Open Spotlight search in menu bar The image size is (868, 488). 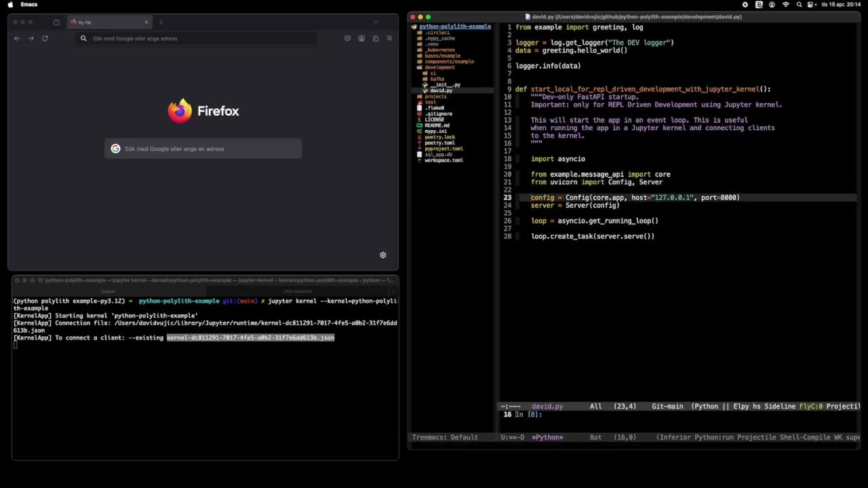coord(799,5)
